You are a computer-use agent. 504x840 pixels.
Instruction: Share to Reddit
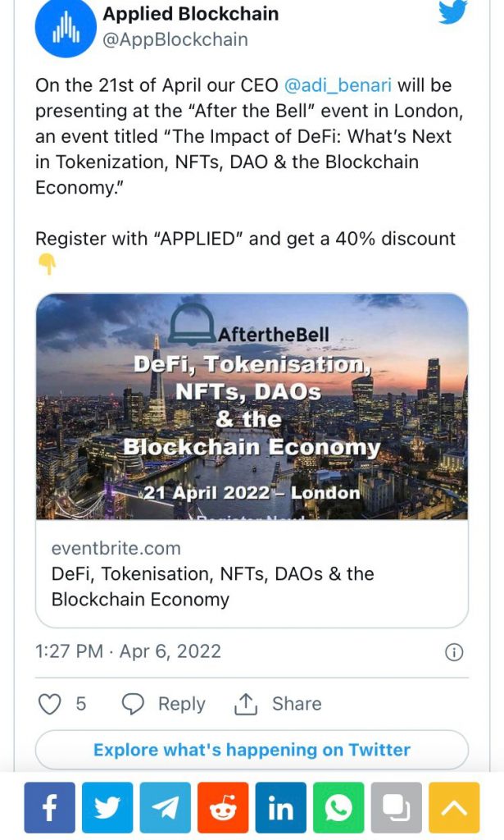click(x=223, y=808)
